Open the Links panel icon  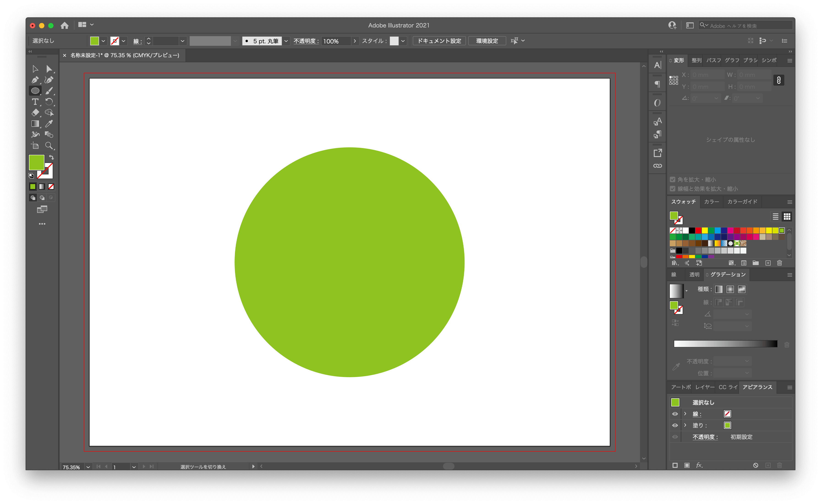coord(657,166)
